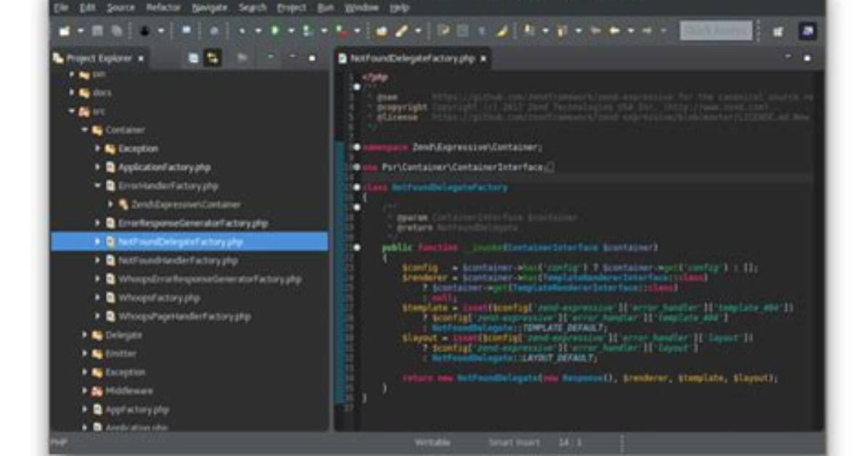Viewport: 868px width, 456px height.
Task: Open the terminal monitor toolbar icon
Action: click(186, 31)
